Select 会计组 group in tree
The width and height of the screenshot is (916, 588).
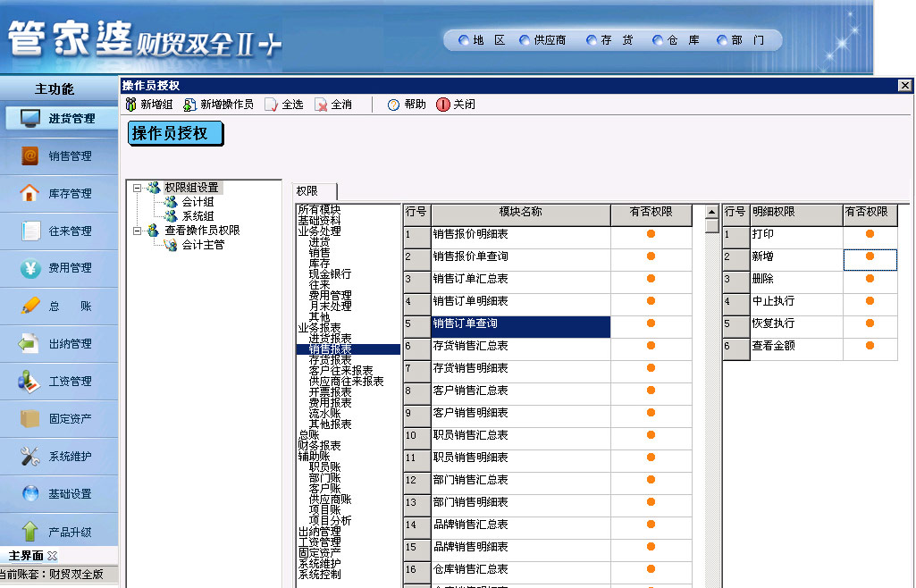(197, 202)
